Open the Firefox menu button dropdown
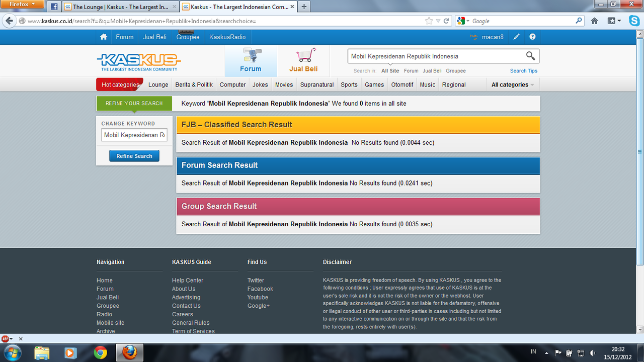Viewport: 644px width, 362px height. tap(22, 4)
